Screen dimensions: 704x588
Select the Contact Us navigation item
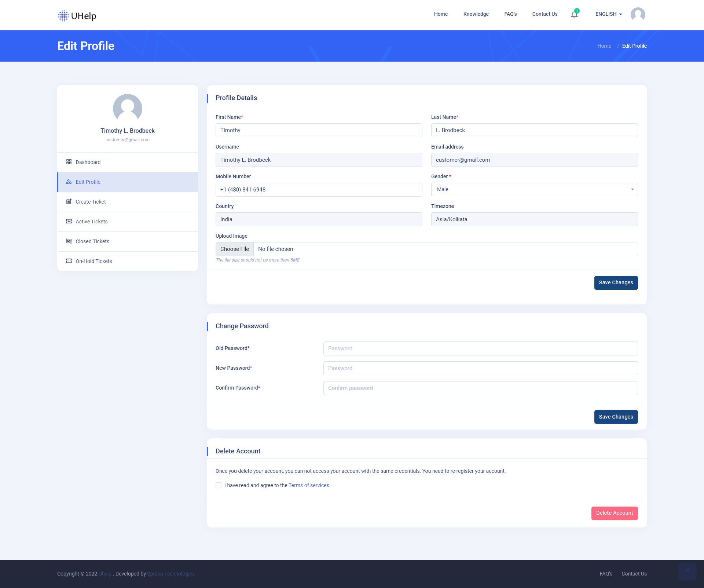point(544,14)
